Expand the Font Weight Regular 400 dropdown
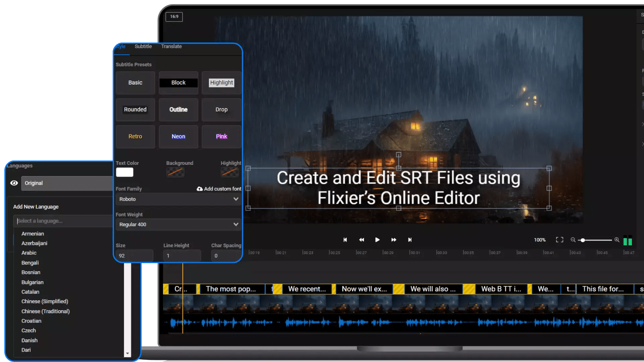The width and height of the screenshot is (644, 362). [178, 225]
